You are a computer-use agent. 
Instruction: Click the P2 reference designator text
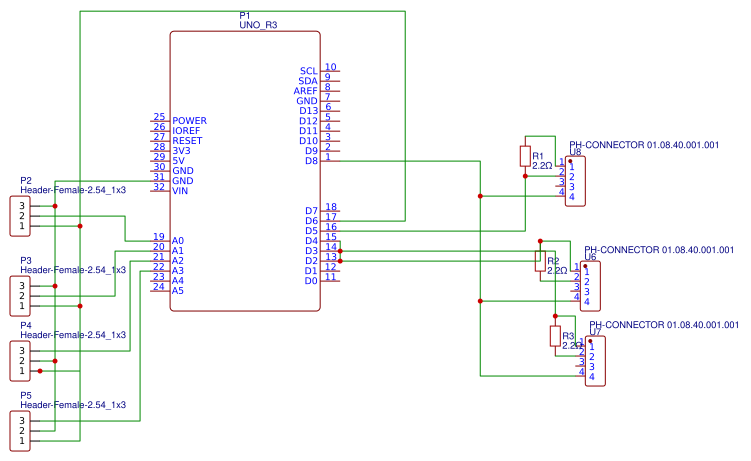(x=26, y=180)
